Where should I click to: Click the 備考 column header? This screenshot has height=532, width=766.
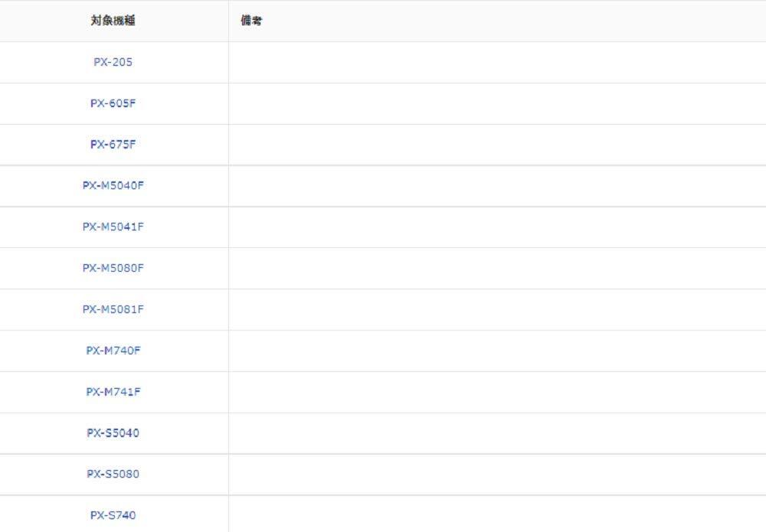(251, 21)
